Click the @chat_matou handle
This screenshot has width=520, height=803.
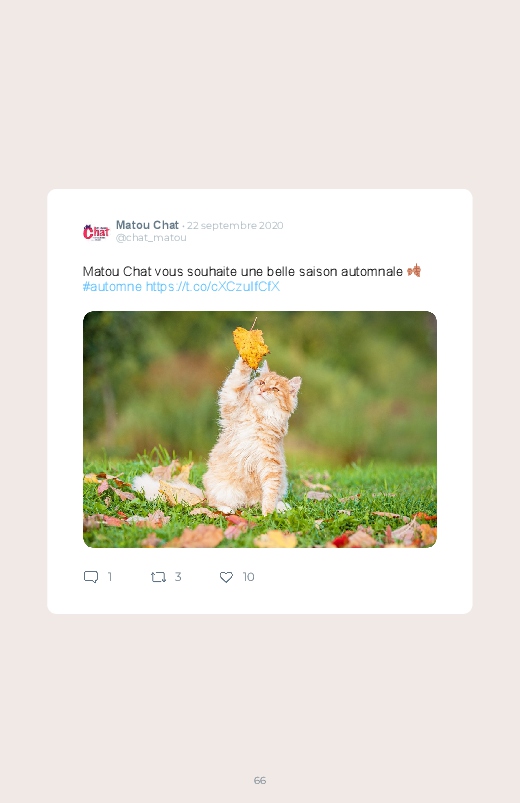coord(151,238)
